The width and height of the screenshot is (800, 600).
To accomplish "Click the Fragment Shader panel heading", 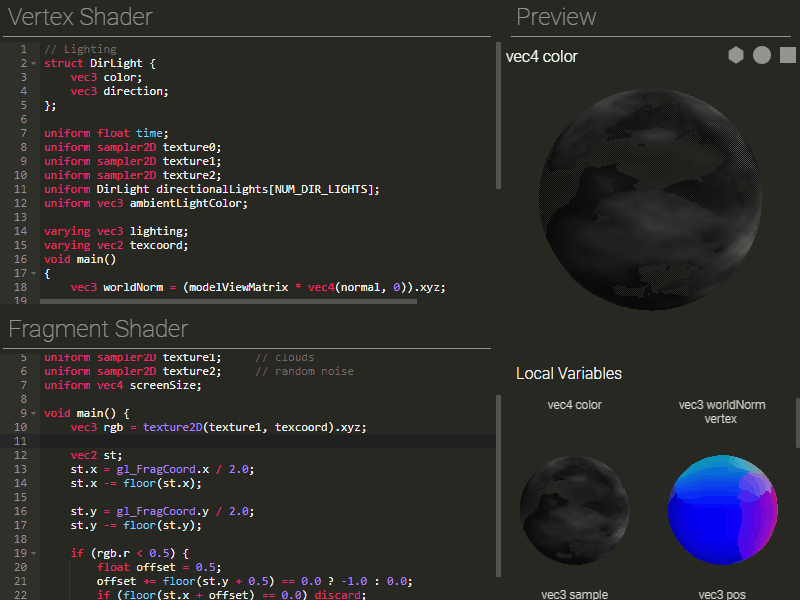I will (98, 329).
